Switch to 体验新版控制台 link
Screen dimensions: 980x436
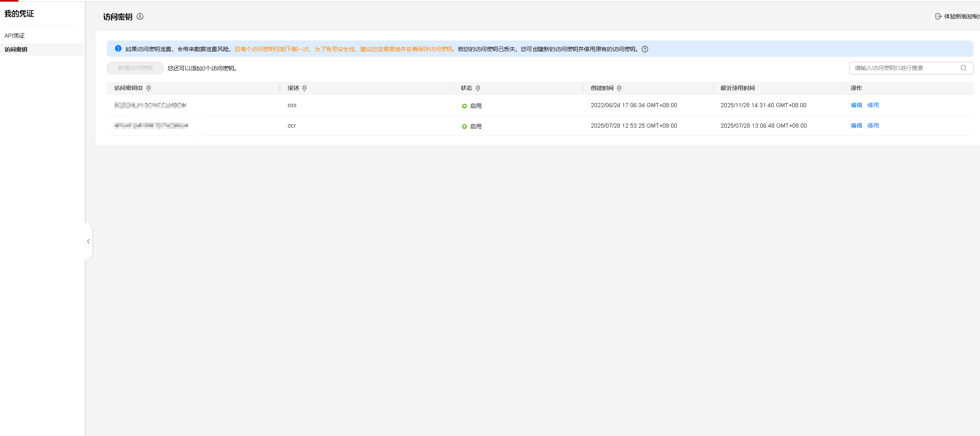(x=962, y=16)
